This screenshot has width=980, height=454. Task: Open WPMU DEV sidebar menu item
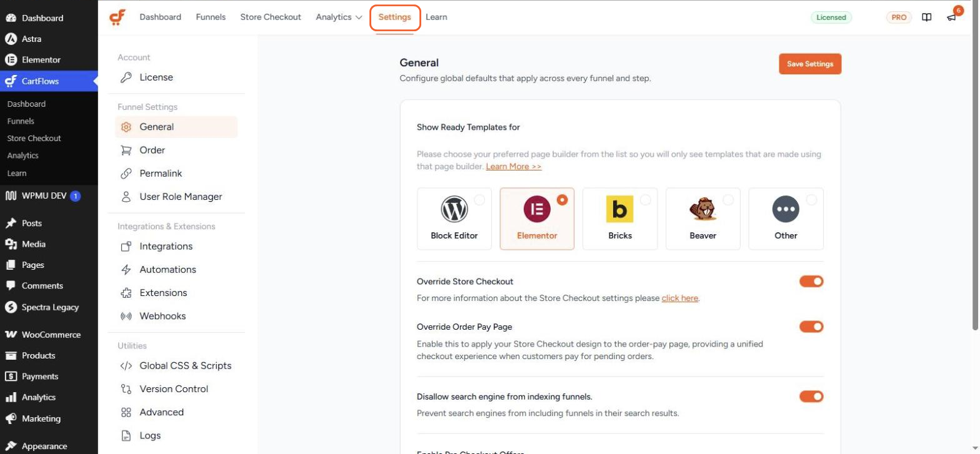point(49,196)
